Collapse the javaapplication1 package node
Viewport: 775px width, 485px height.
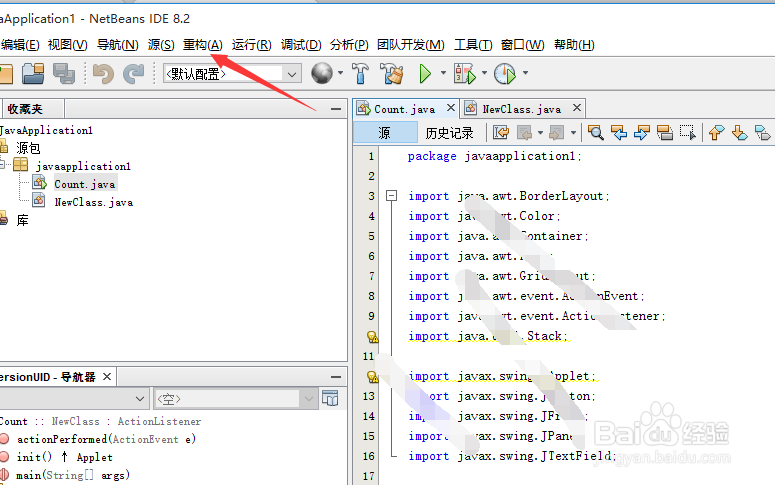click(x=2, y=164)
